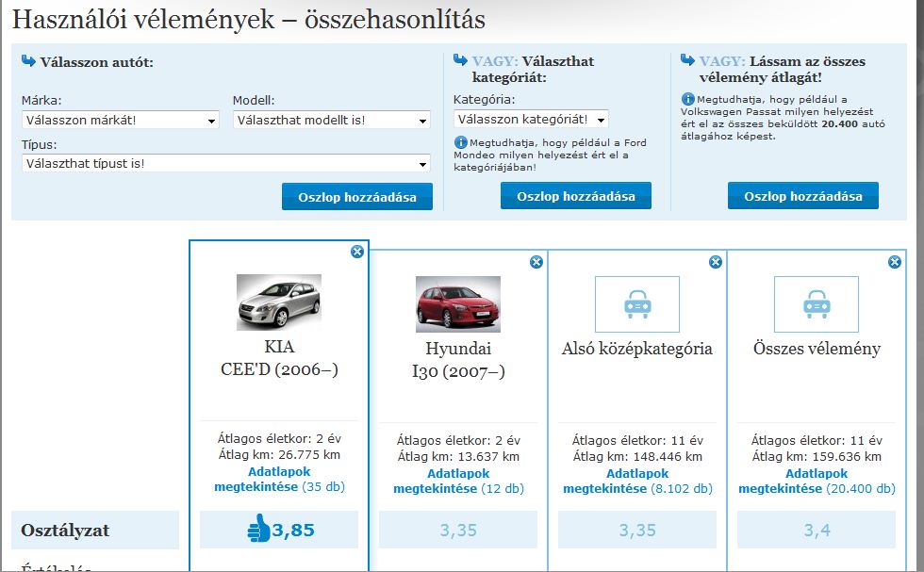The width and height of the screenshot is (924, 572).
Task: Click the car icon above Összes vélemény
Action: pos(816,303)
